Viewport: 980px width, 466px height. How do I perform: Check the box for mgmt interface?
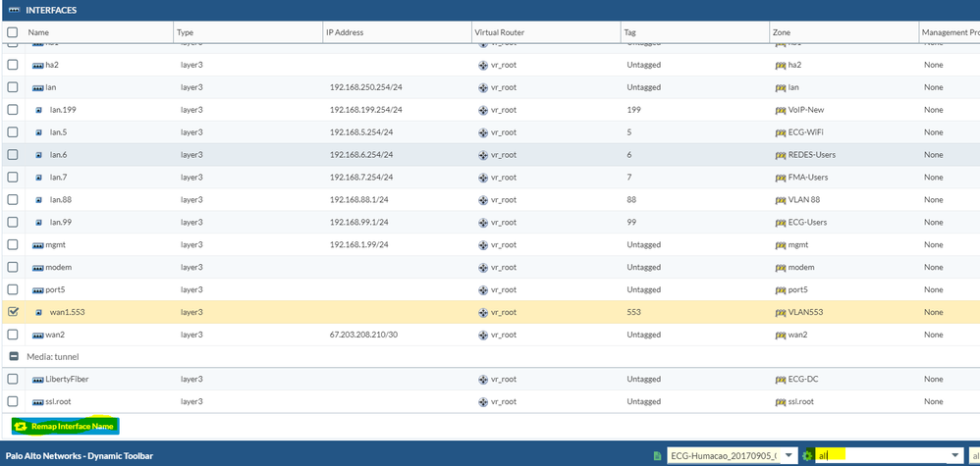[x=13, y=245]
